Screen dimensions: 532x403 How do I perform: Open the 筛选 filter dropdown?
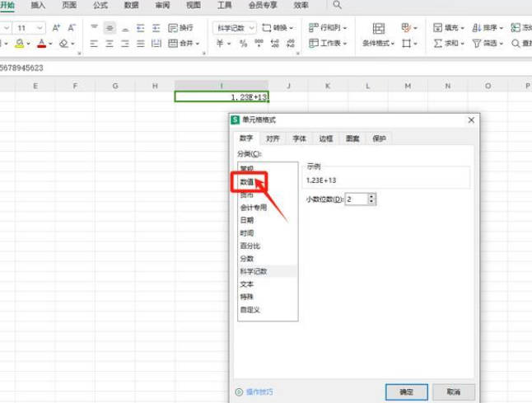point(488,43)
